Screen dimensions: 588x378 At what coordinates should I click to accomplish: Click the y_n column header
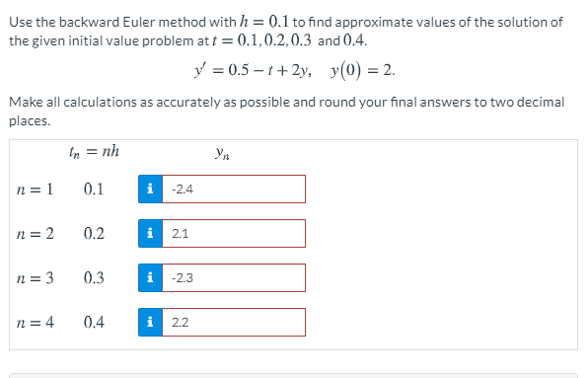click(x=222, y=153)
